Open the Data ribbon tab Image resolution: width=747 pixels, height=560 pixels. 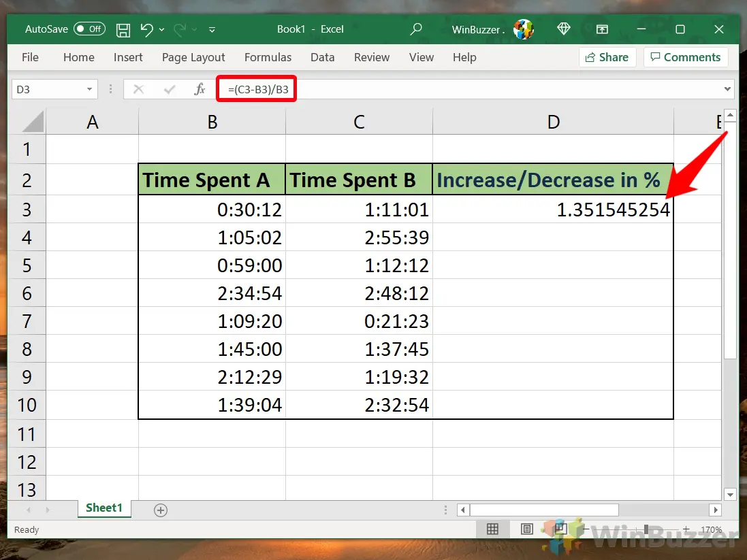[x=322, y=57]
